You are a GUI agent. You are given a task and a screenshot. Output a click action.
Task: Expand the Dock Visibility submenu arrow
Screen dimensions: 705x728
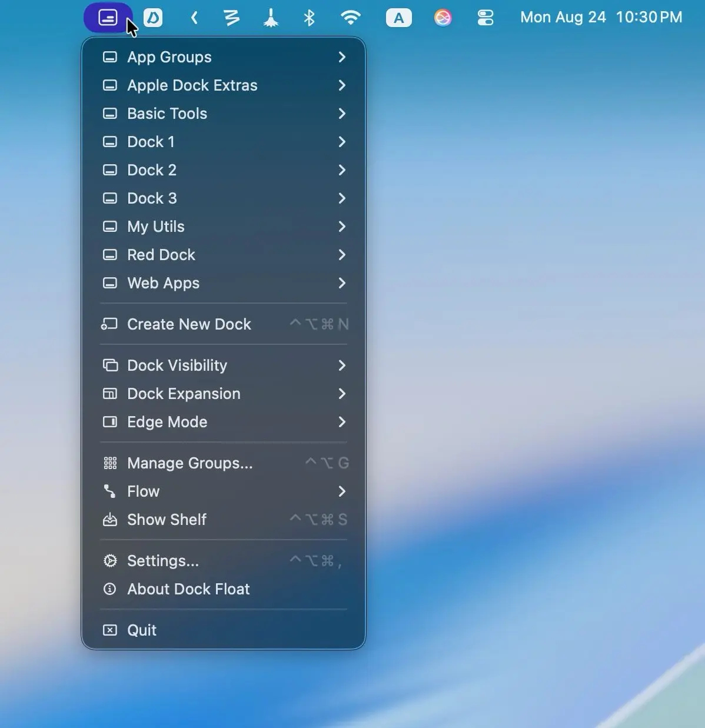(x=342, y=365)
